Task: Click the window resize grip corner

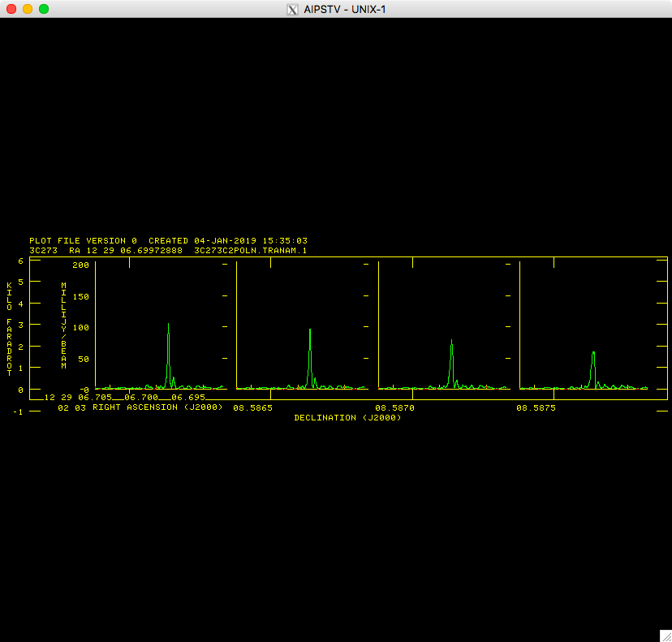Action: [664, 634]
